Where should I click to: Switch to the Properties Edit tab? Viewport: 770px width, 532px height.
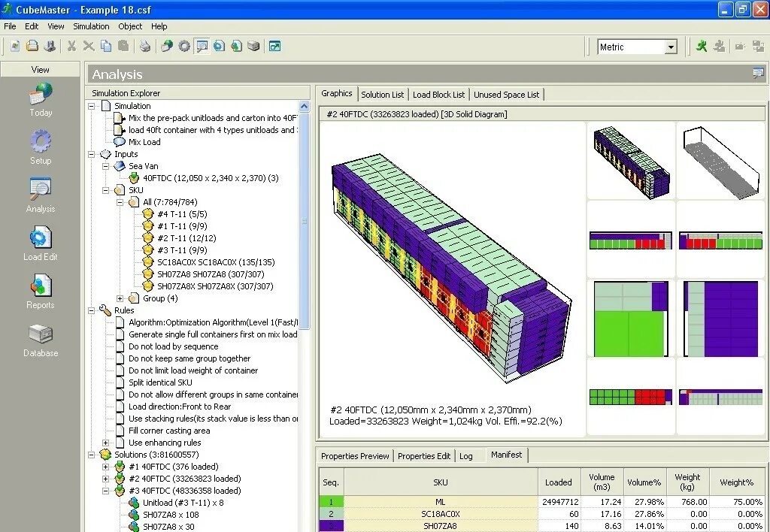[424, 456]
